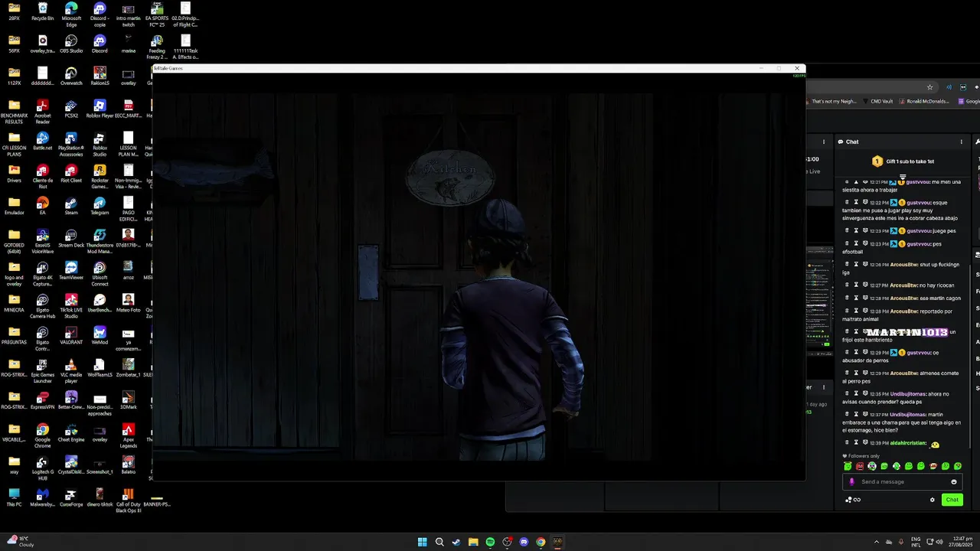The image size is (980, 551).
Task: Select the Balatro desktop icon
Action: point(129,465)
